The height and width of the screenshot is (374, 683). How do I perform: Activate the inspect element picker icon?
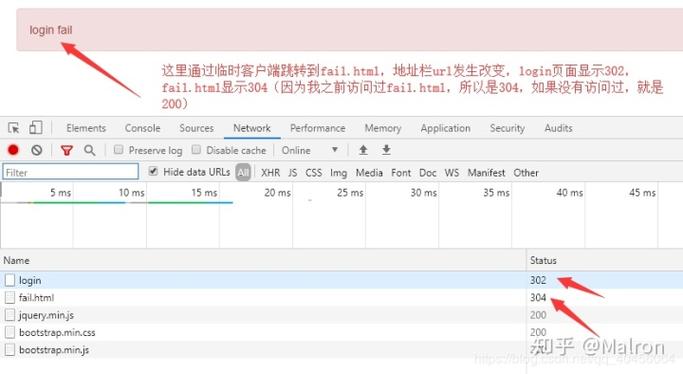tap(14, 128)
